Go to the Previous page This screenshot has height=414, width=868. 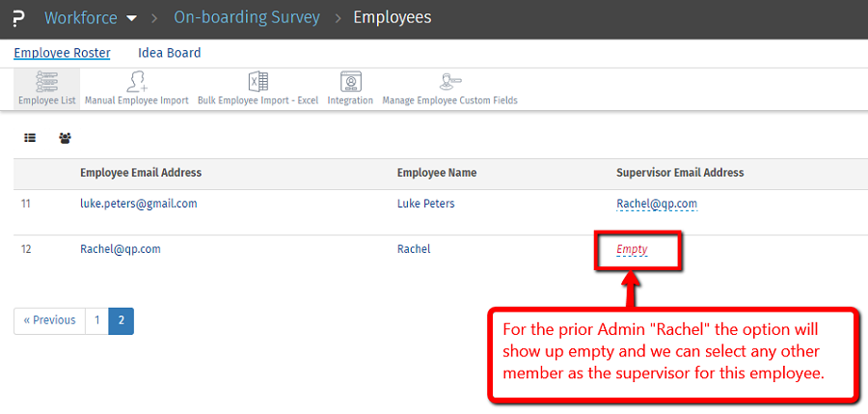[x=49, y=320]
